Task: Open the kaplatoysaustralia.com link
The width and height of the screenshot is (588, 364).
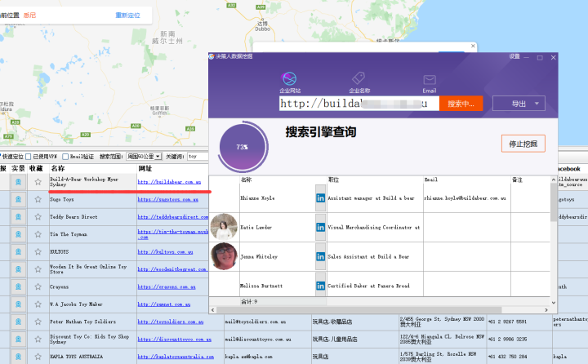Action: tap(176, 357)
